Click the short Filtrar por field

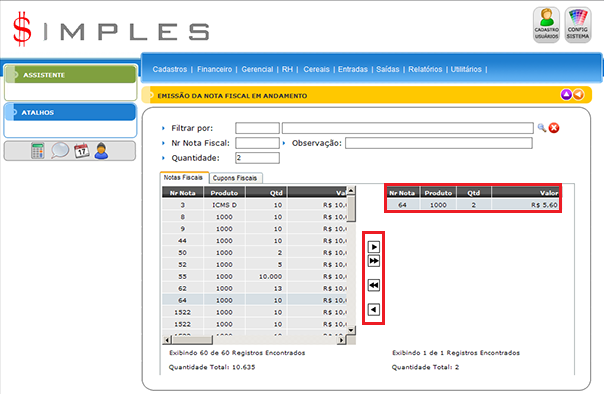pos(257,128)
